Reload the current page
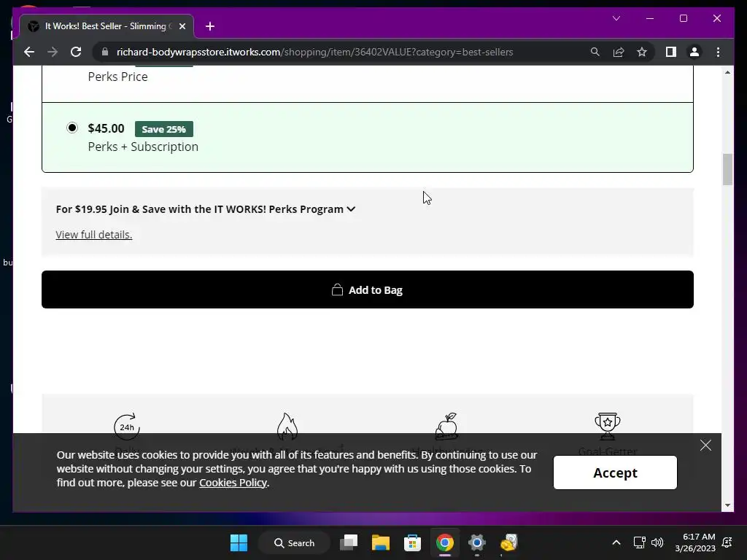 (x=76, y=52)
